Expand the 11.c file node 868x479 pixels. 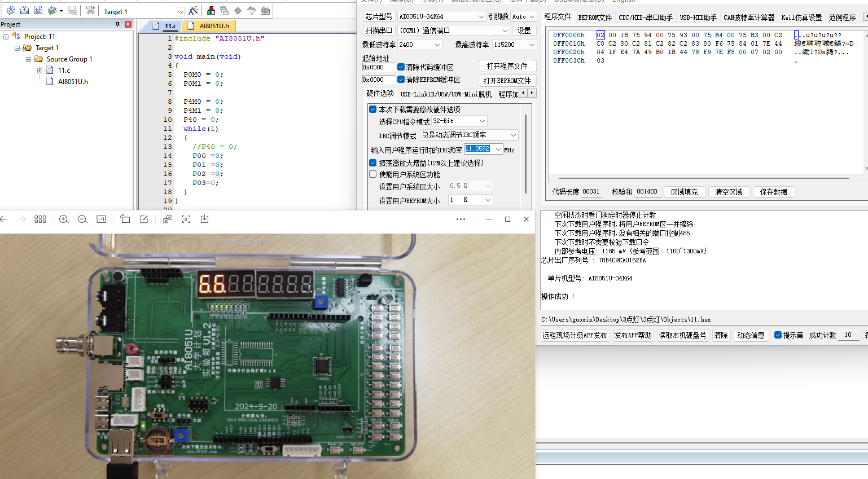pyautogui.click(x=40, y=71)
